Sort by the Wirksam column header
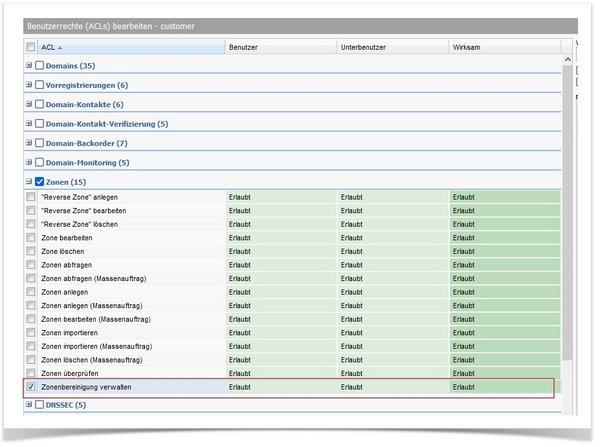The width and height of the screenshot is (600, 447). coord(504,47)
